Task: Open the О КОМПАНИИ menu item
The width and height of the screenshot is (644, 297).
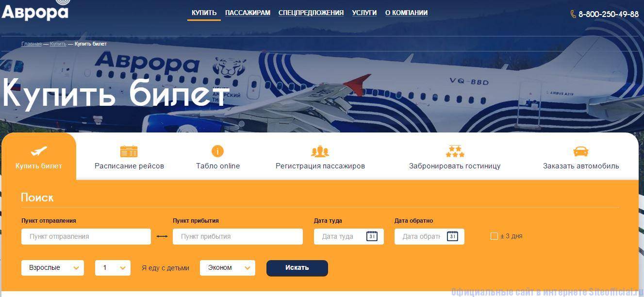Action: [x=406, y=13]
